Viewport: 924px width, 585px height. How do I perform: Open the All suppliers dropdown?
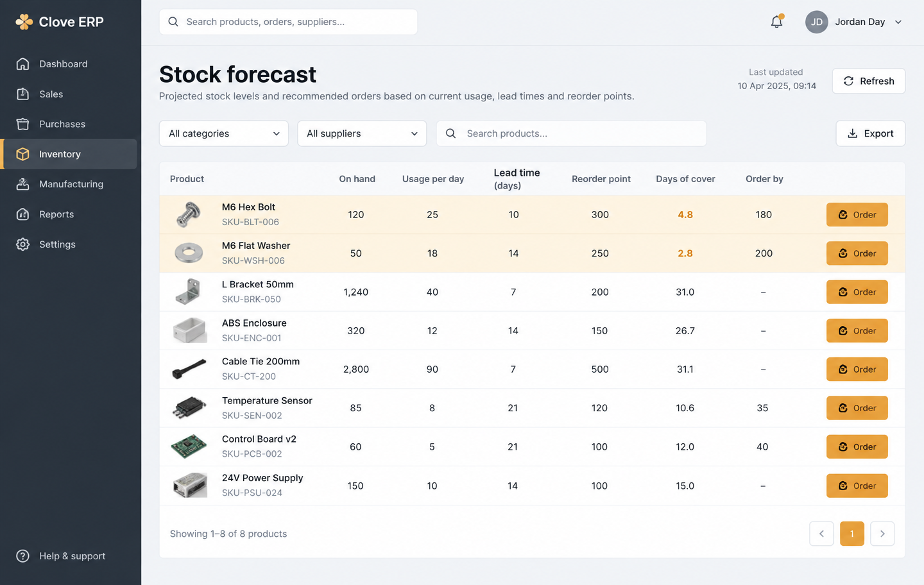click(x=362, y=133)
